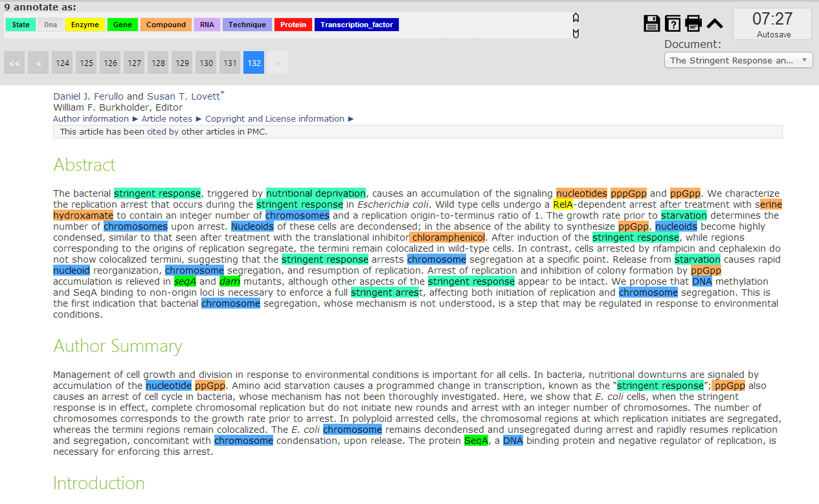
Task: Click author name Daniel J. Ferullo
Action: (89, 96)
